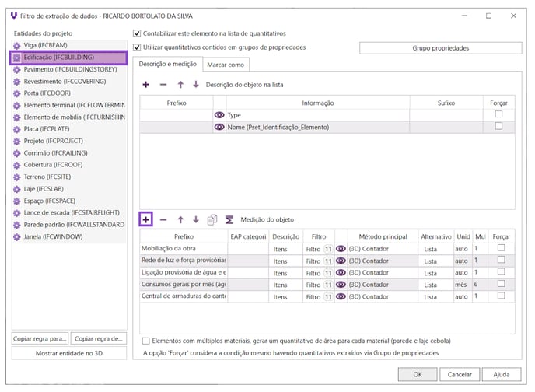Check Forçar box for Type row
Viewport: 535px width, 392px height.
498,114
